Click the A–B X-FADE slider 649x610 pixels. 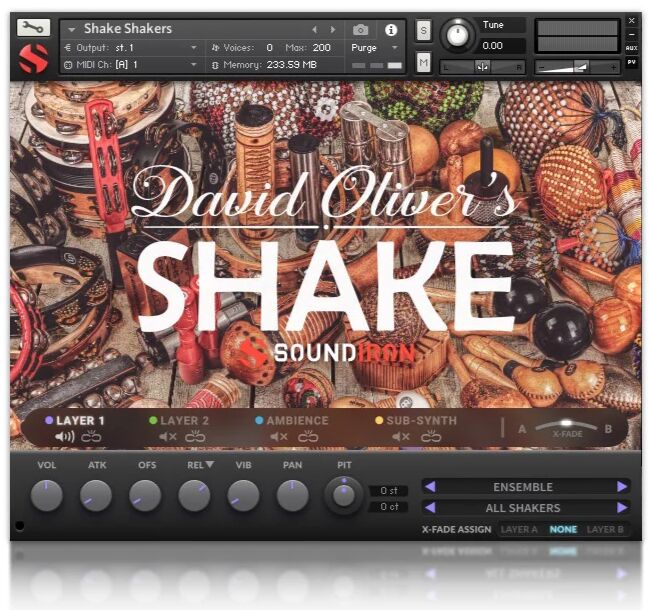coord(566,427)
